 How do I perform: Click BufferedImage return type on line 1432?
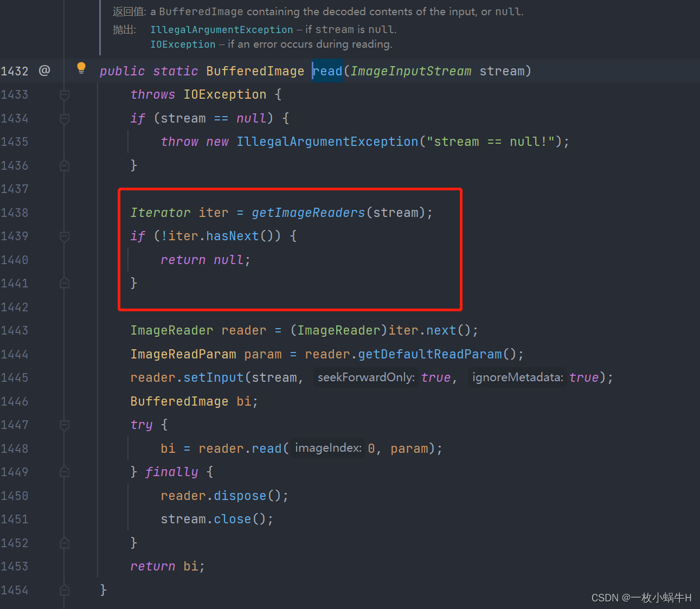coord(255,71)
